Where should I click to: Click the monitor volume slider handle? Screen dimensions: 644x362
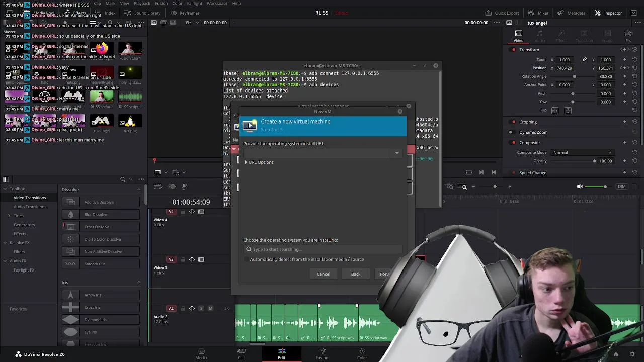click(x=605, y=187)
